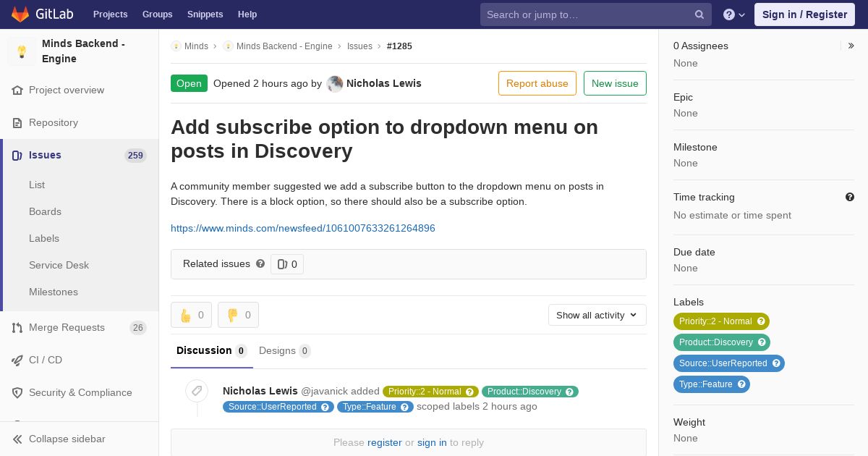Open the Show all activity dropdown
868x456 pixels.
(597, 315)
